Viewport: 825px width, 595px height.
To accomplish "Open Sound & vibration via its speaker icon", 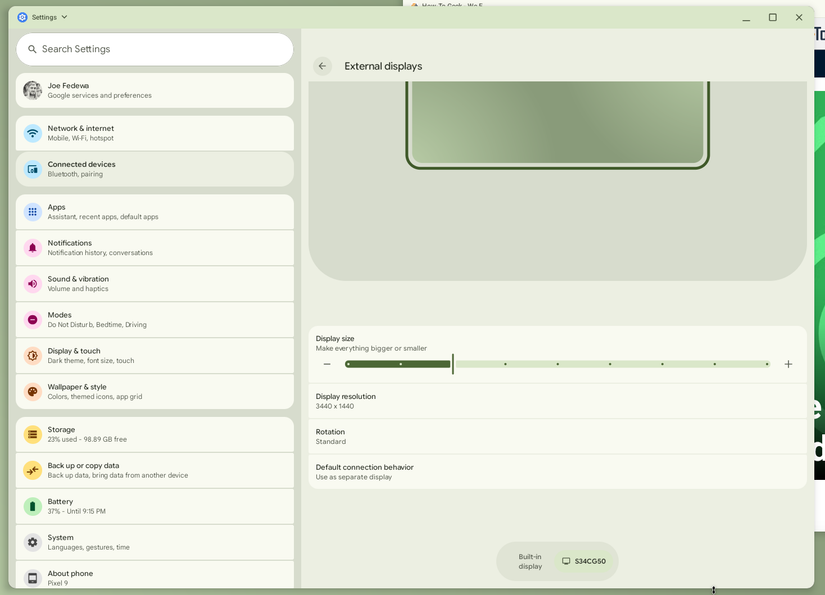I will (x=33, y=283).
